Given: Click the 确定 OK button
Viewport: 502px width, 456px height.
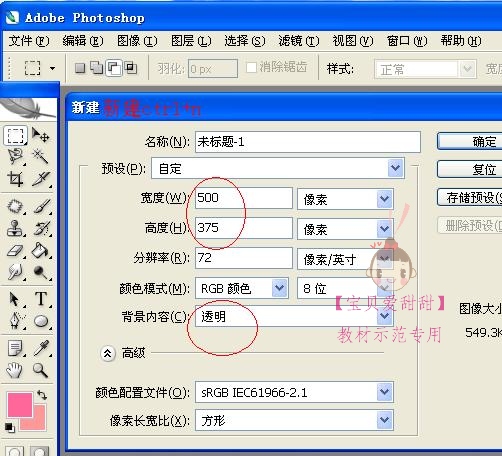Looking at the screenshot, I should pos(470,141).
